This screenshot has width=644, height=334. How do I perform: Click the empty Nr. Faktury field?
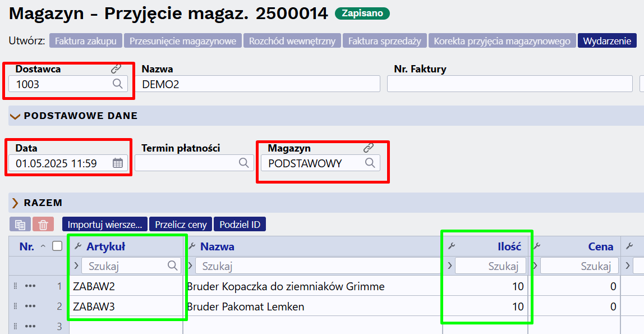(510, 84)
